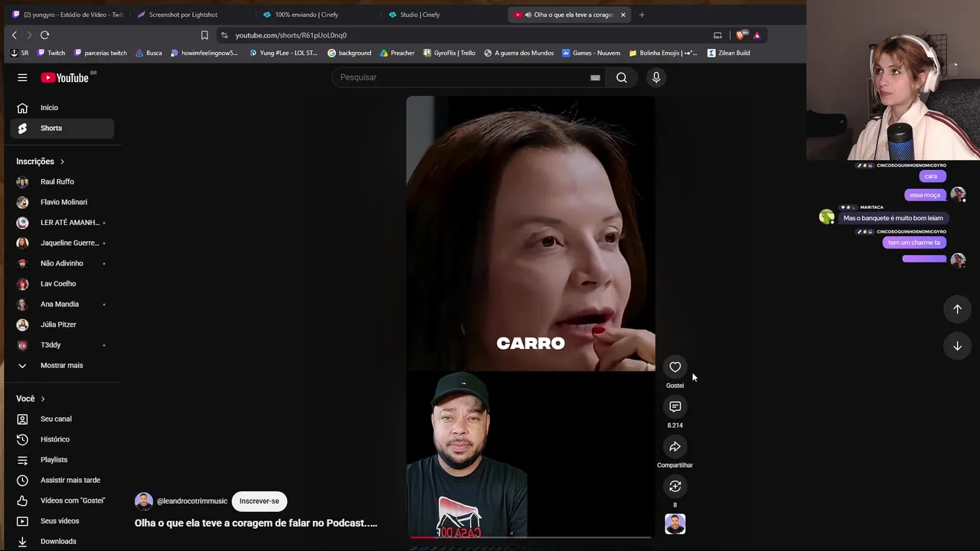Click the browser address bar URL
The image size is (980, 551).
click(291, 35)
